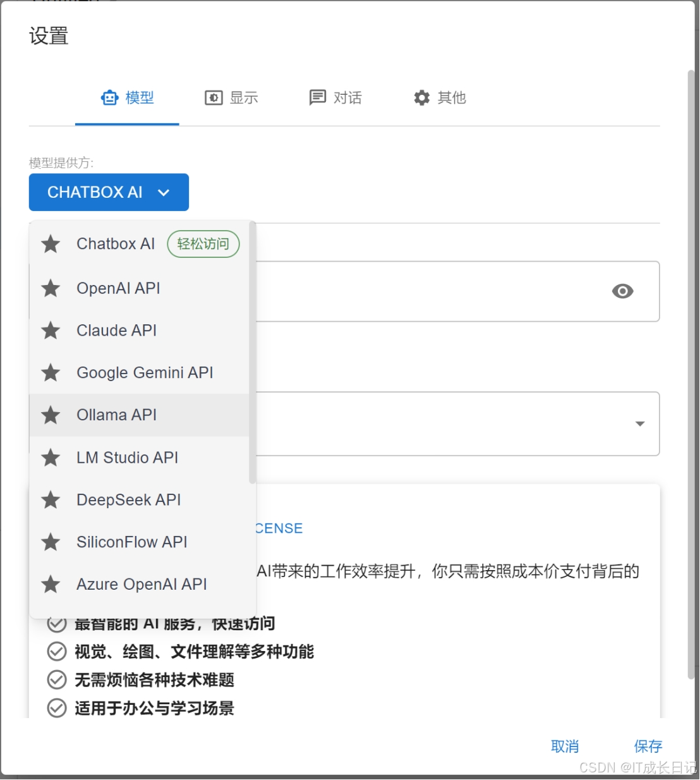700x780 pixels.
Task: Click checkmark icon beside 无需烦恼各种技术难题
Action: [57, 680]
